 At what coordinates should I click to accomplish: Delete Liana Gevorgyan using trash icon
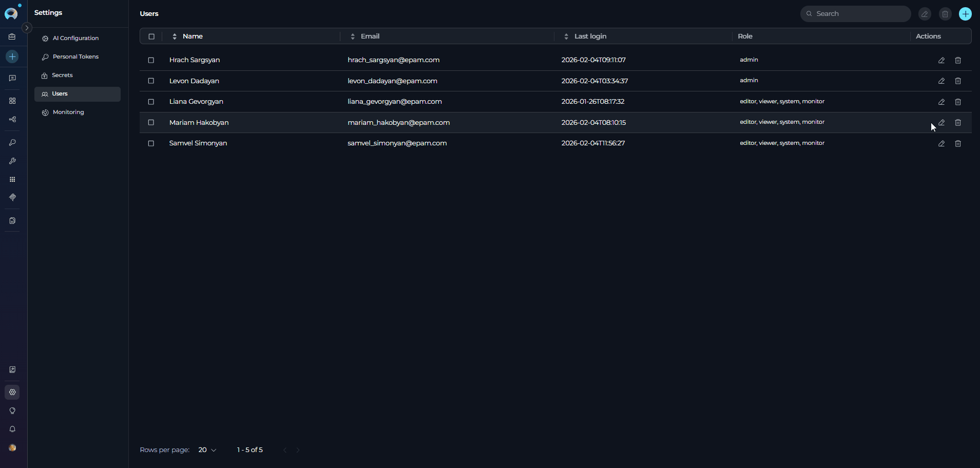(957, 102)
